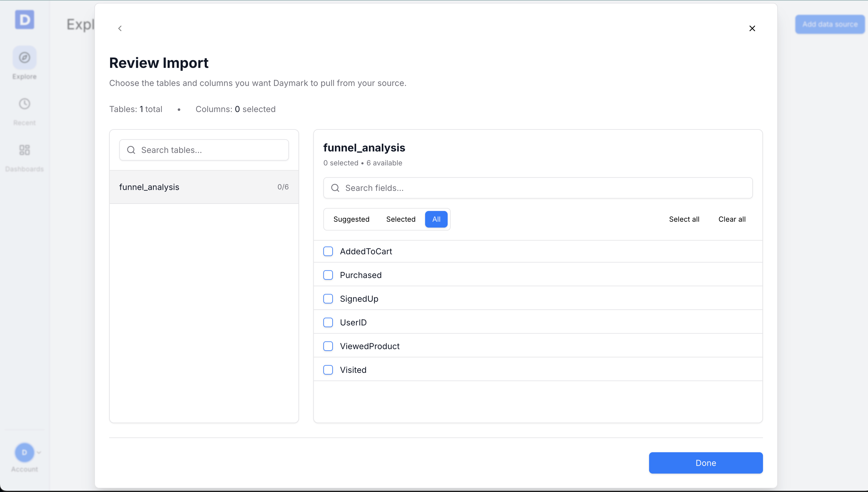Open Dashboards from the sidebar

[x=24, y=156]
